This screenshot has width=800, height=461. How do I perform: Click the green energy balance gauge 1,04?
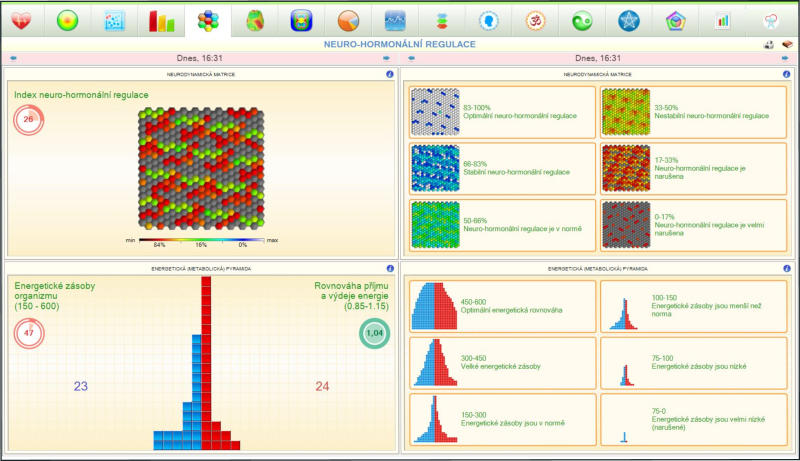pos(375,334)
